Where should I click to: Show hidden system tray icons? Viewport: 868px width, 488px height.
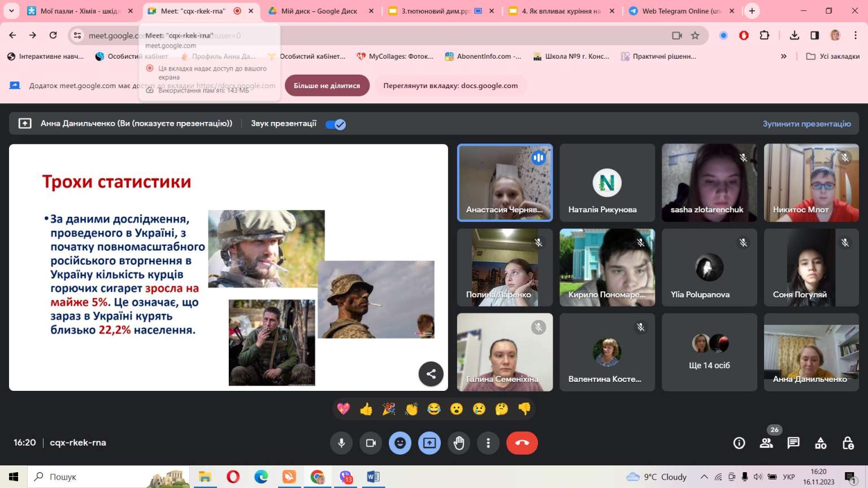pos(704,477)
